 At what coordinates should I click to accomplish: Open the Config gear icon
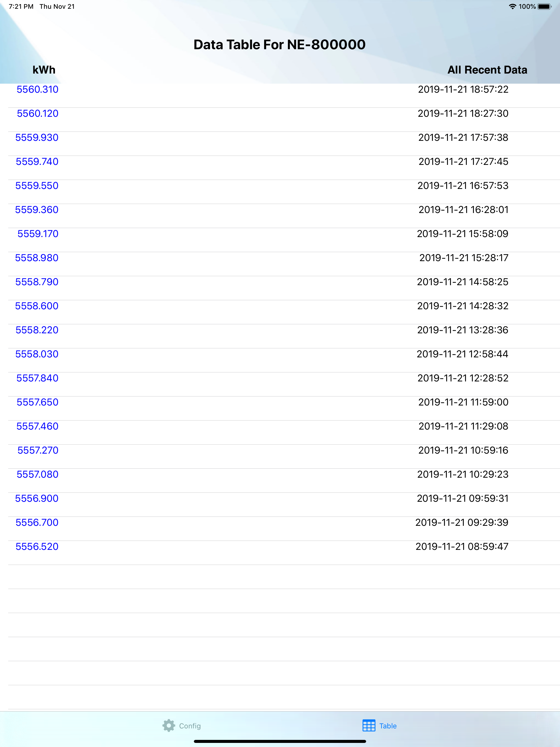(168, 725)
